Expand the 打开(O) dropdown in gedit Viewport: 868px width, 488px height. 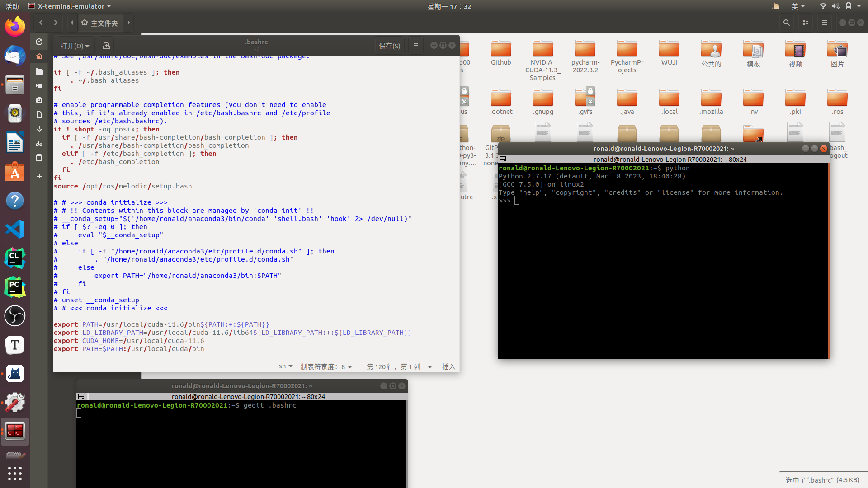[x=75, y=46]
